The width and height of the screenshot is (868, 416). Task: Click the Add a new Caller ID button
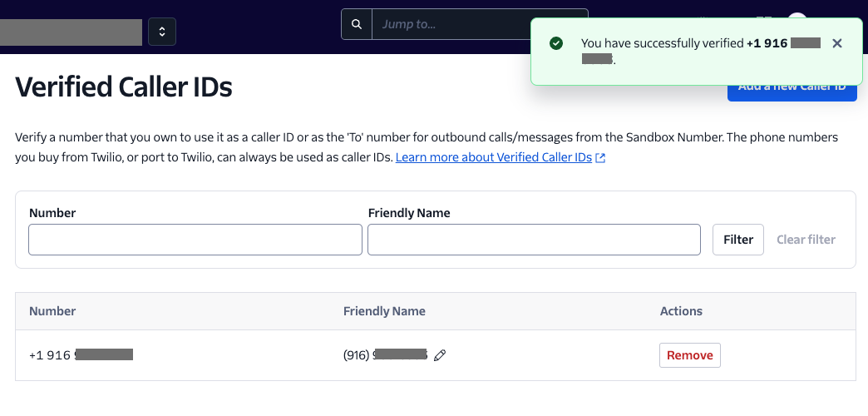pyautogui.click(x=792, y=93)
